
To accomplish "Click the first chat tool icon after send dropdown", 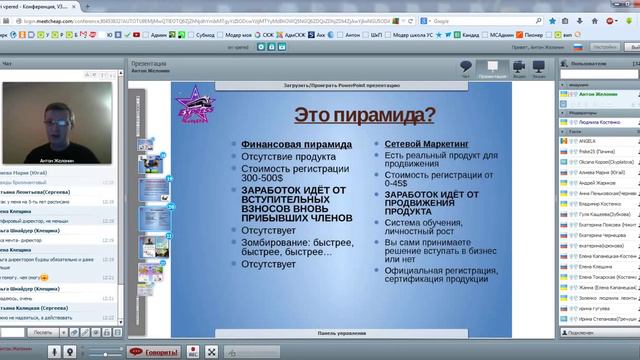I will [74, 333].
